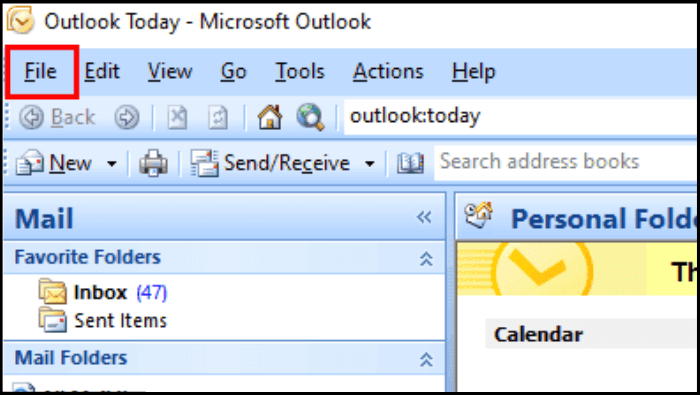The width and height of the screenshot is (700, 395).
Task: Click the Search the Web globe icon
Action: tap(310, 117)
